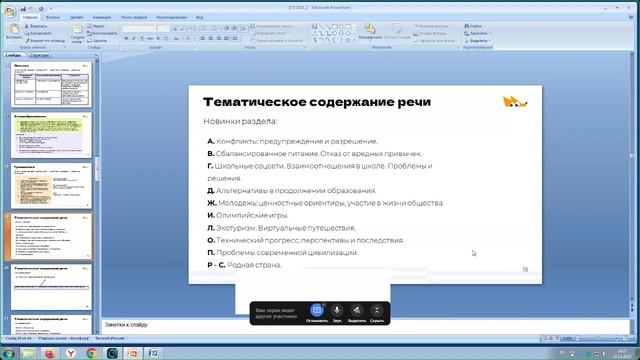Click the Windows Start button
The width and height of the screenshot is (640, 360).
click(x=9, y=353)
